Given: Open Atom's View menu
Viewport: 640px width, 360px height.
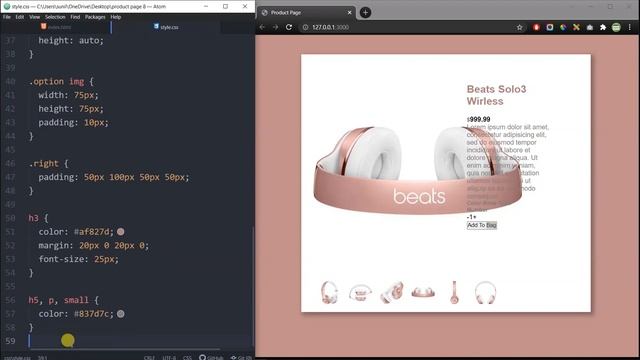Looking at the screenshot, I should pos(34,17).
